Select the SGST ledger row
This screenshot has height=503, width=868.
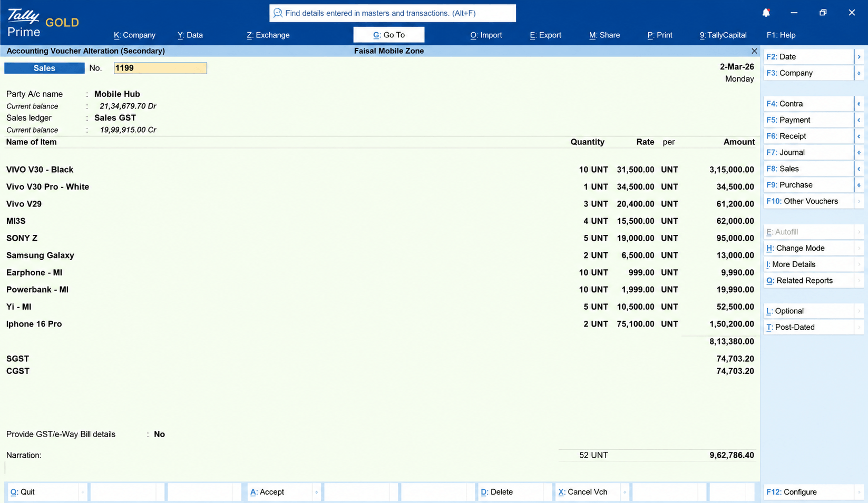(x=380, y=359)
